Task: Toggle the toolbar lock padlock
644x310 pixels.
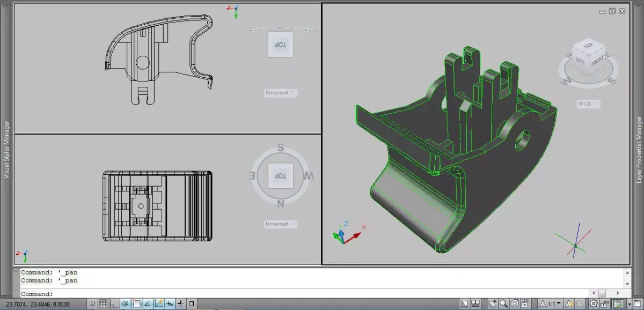Action: [x=604, y=302]
